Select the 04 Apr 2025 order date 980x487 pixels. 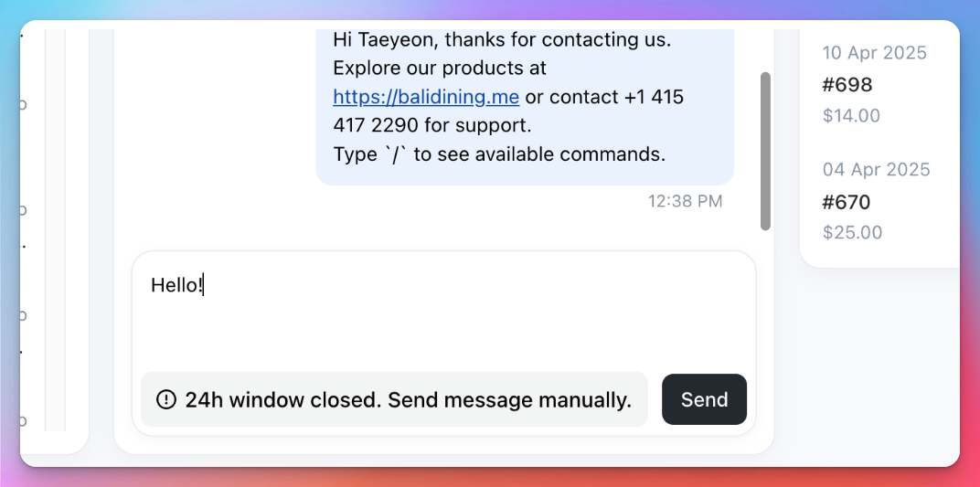coord(877,169)
